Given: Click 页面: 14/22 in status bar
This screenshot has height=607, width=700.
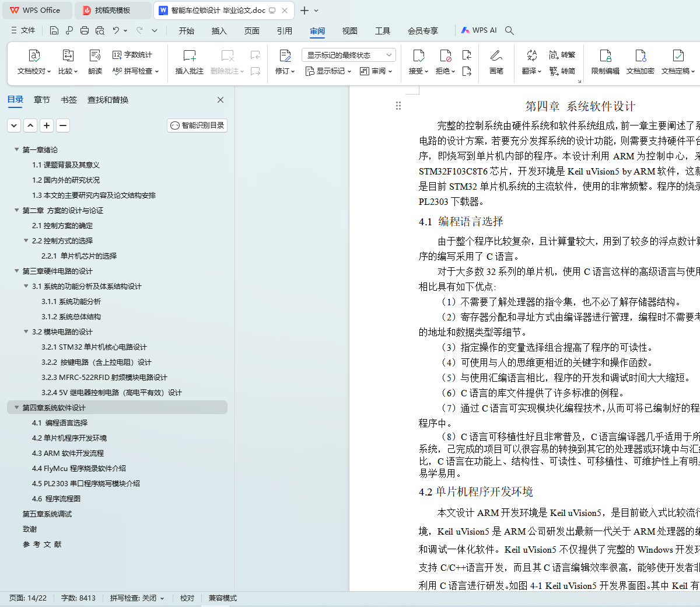Looking at the screenshot, I should 28,598.
